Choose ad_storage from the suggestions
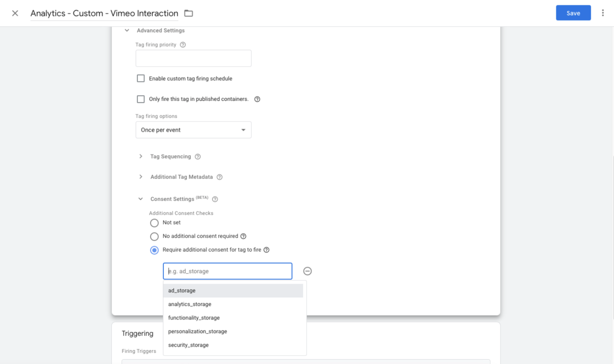Image resolution: width=614 pixels, height=364 pixels. pyautogui.click(x=233, y=291)
